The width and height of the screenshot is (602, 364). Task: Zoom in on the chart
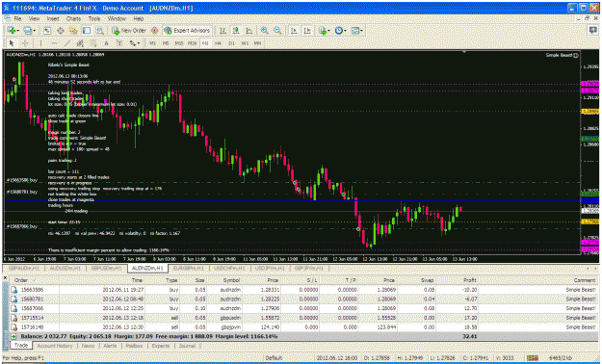tap(264, 31)
